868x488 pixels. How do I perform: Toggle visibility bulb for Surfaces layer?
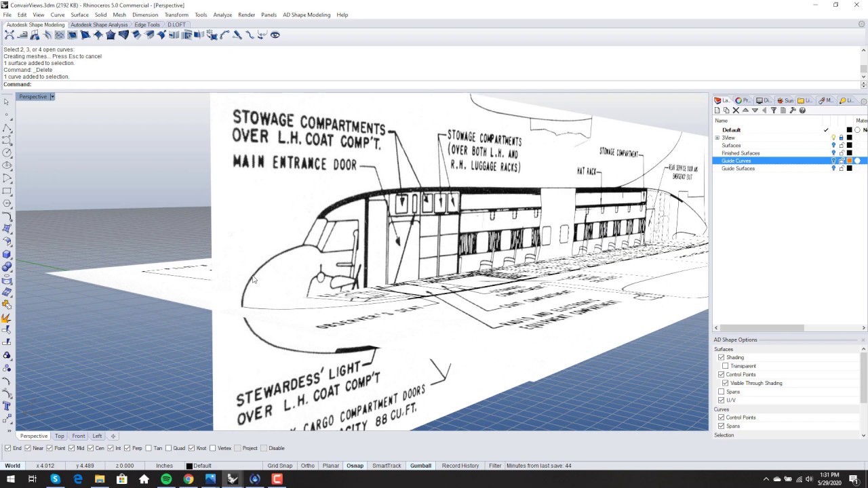833,146
